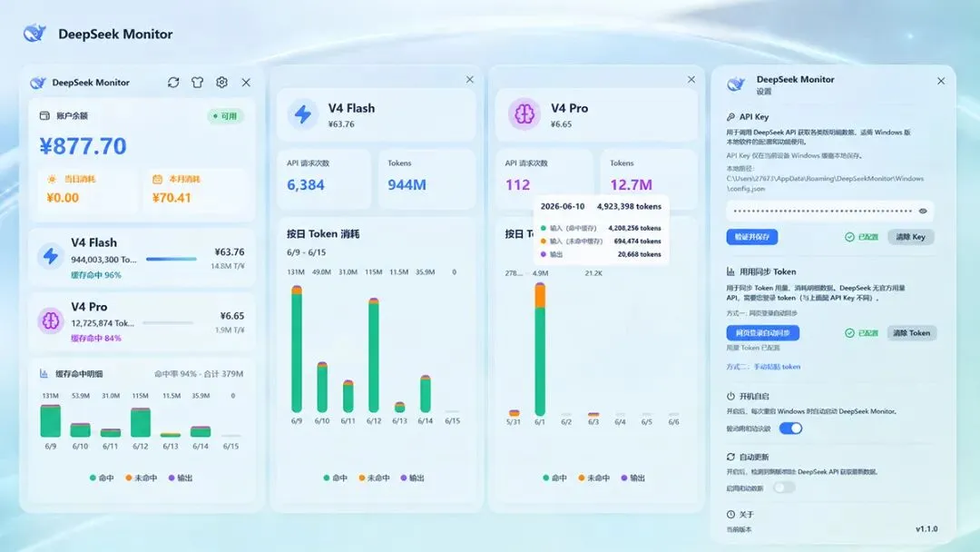Close the V4 Pro detail window

coord(691,79)
